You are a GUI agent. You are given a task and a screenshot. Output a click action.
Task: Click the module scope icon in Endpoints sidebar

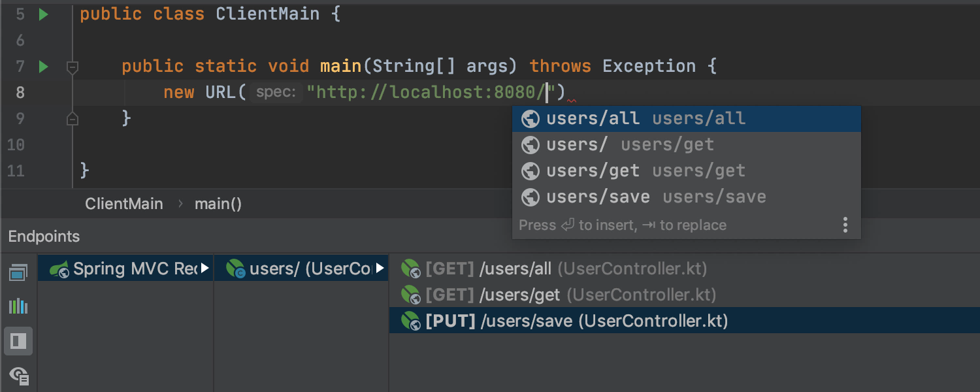click(18, 273)
